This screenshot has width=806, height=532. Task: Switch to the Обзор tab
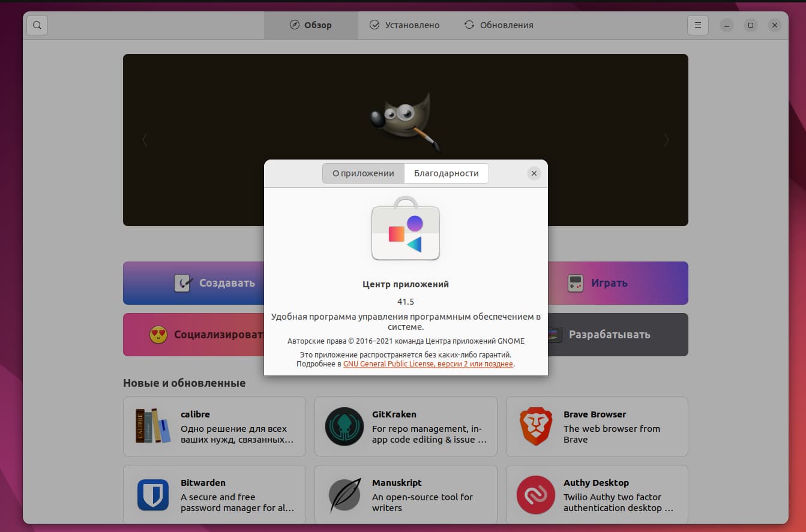pos(311,25)
